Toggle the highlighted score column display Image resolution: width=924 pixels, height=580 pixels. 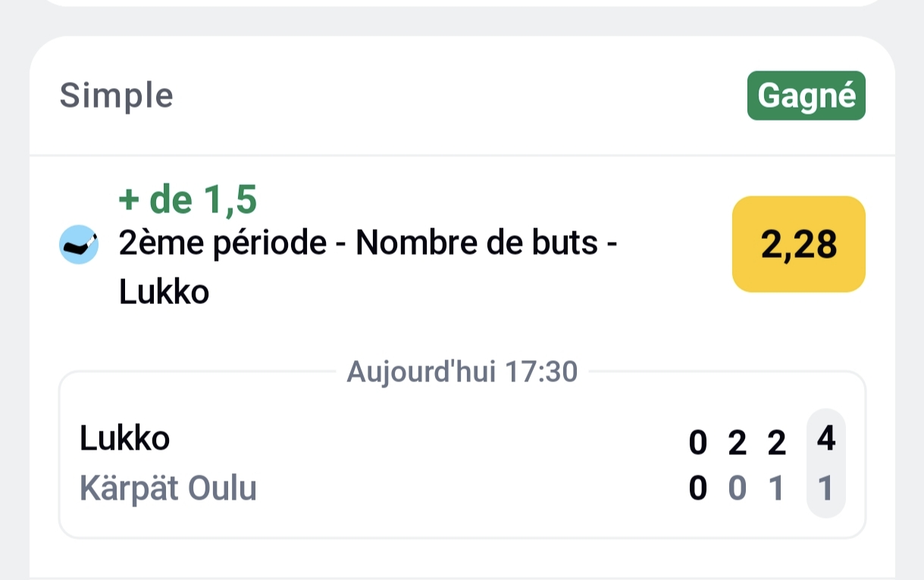pos(825,462)
